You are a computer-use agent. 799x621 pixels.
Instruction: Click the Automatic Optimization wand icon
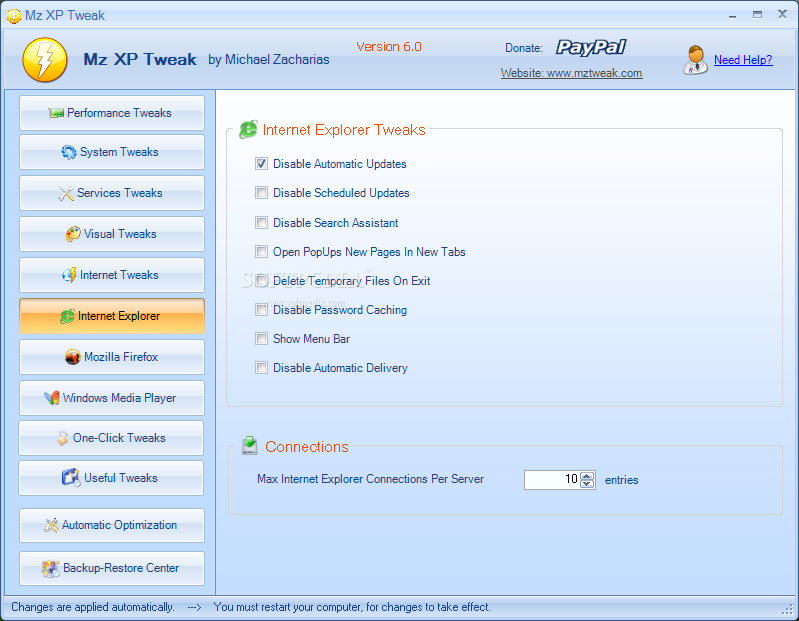51,525
